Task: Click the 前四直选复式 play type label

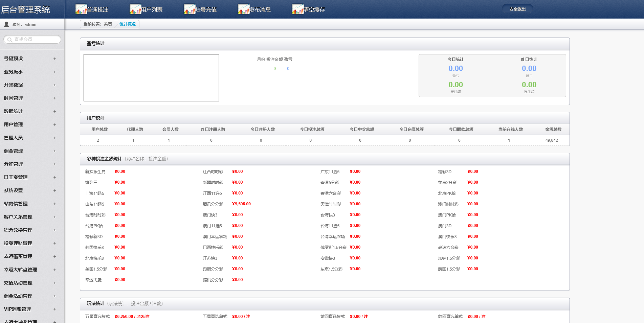Action: (333, 317)
